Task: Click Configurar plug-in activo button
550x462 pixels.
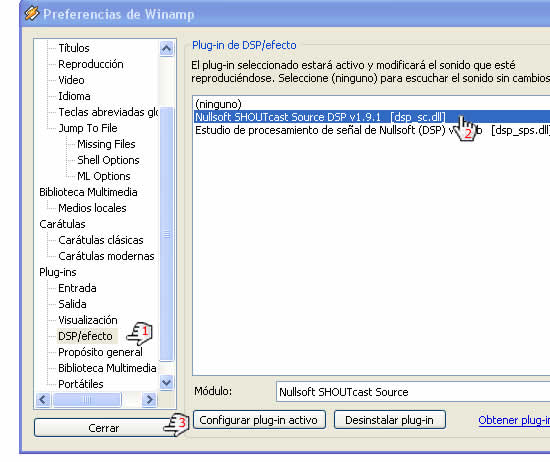Action: click(259, 420)
